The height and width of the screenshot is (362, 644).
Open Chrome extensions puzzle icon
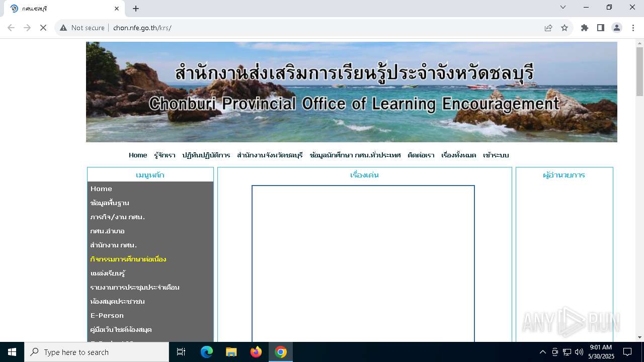pyautogui.click(x=585, y=28)
